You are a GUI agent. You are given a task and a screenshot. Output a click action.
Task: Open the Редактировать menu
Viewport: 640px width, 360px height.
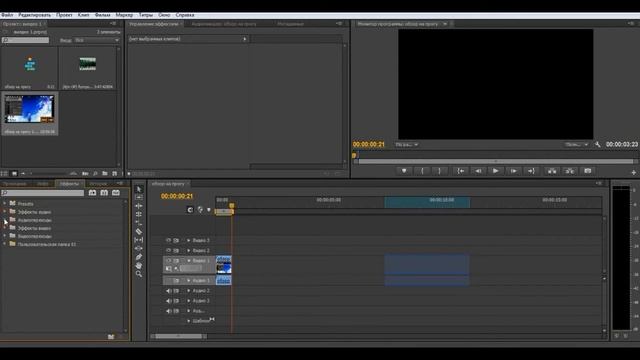(34, 15)
